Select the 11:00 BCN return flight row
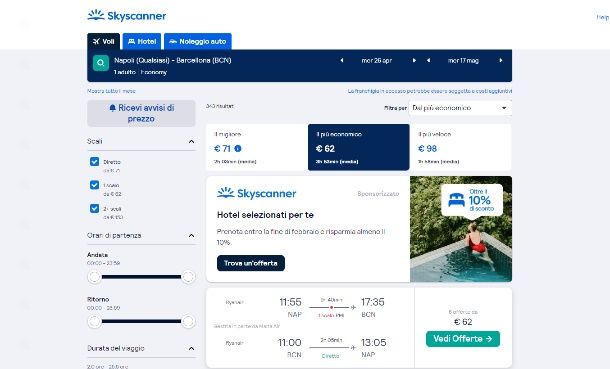610x369 pixels. click(310, 348)
